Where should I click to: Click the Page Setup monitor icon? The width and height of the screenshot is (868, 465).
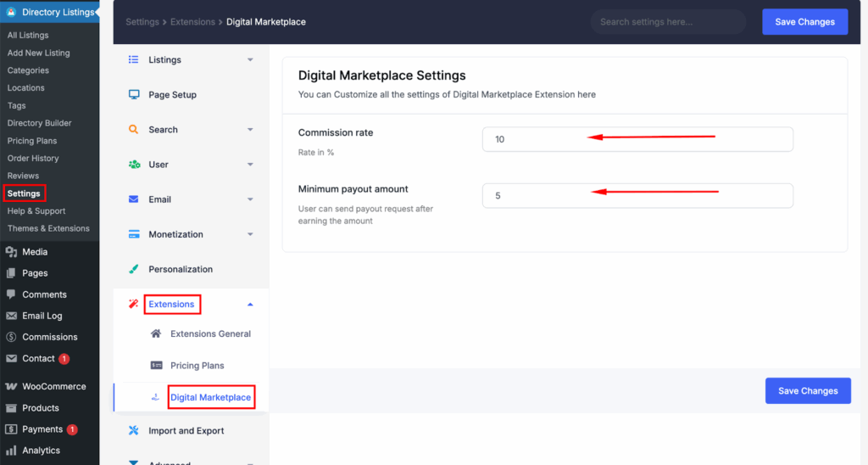pos(134,95)
